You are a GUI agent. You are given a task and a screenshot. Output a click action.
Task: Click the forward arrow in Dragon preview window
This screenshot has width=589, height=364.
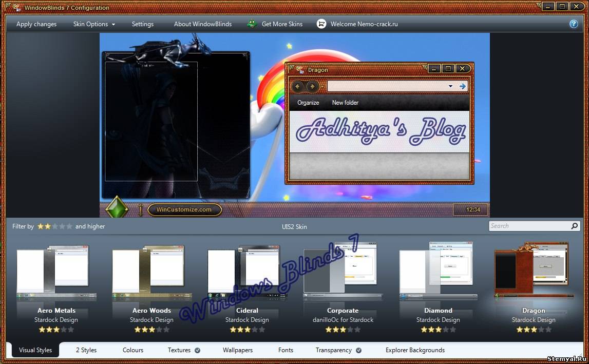[x=312, y=86]
